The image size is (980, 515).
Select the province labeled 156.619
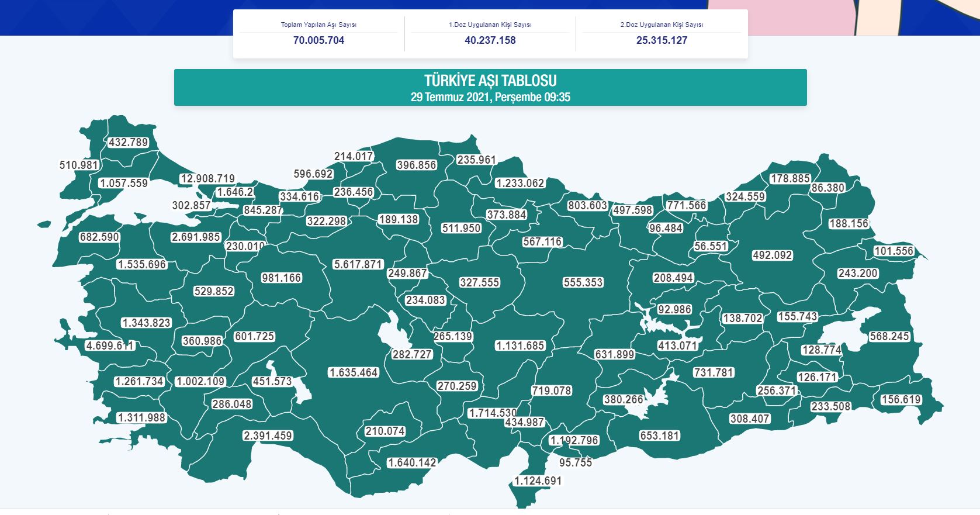[x=901, y=399]
